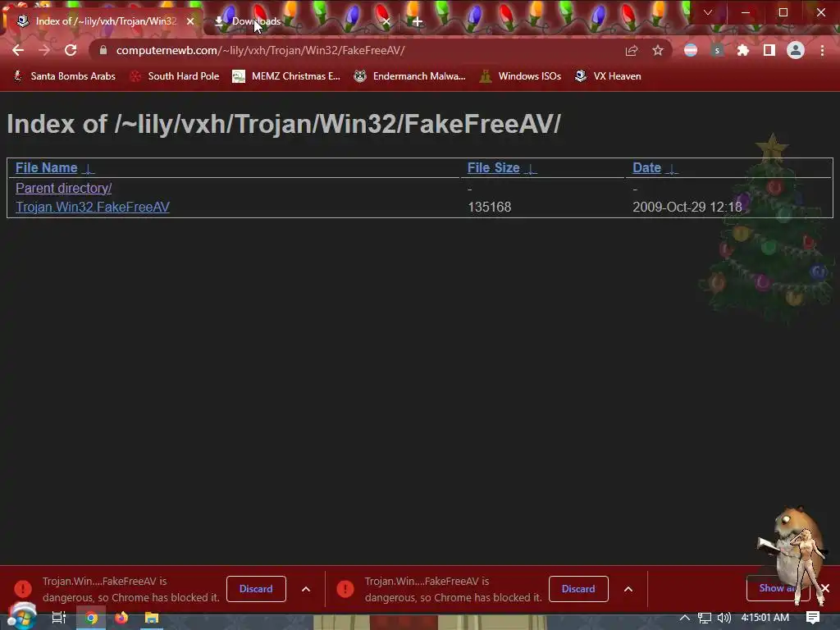Screen dimensions: 840x630
Task: Open the notification center icon
Action: coord(813,618)
